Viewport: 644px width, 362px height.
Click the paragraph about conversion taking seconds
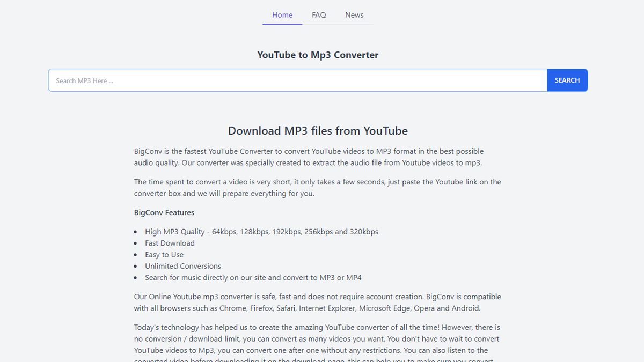317,187
